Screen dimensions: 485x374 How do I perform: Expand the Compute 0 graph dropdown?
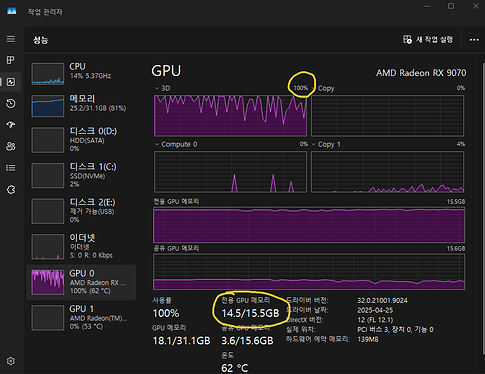[156, 144]
